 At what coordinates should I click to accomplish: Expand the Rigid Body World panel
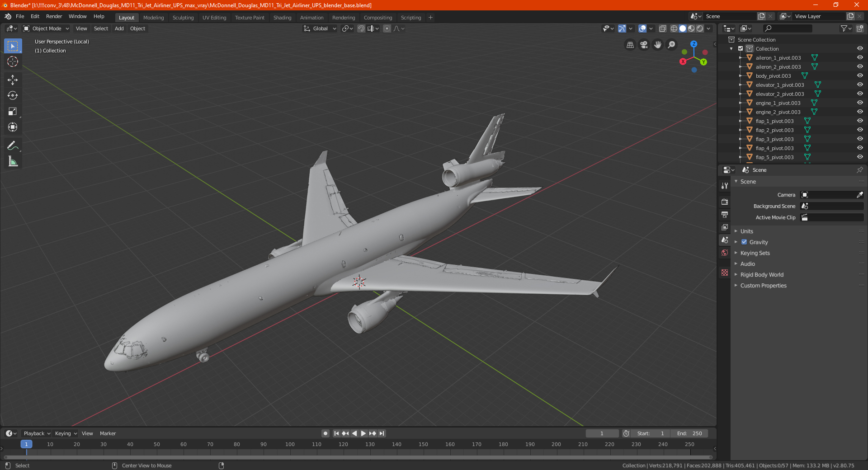[x=762, y=274]
